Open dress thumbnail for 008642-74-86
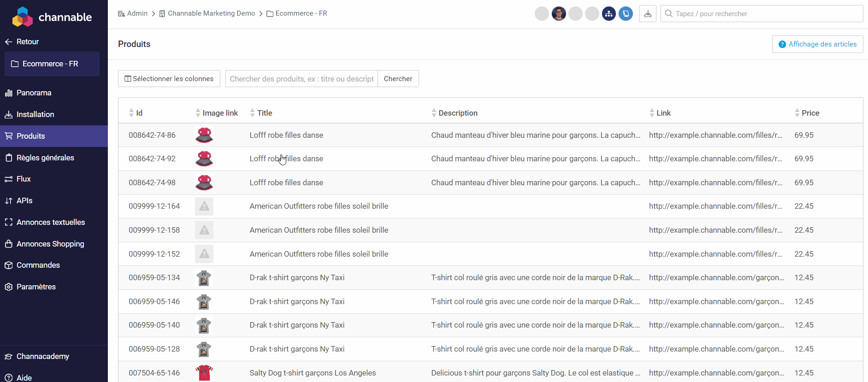Screen dimensions: 868x382 204,135
